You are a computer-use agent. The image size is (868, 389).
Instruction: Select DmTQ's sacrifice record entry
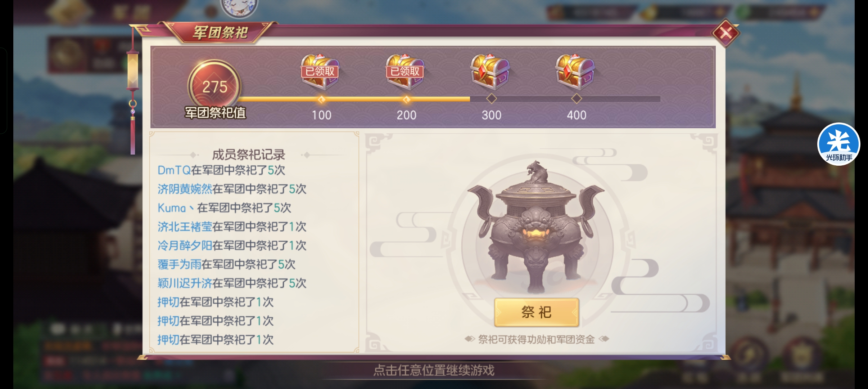tap(221, 170)
